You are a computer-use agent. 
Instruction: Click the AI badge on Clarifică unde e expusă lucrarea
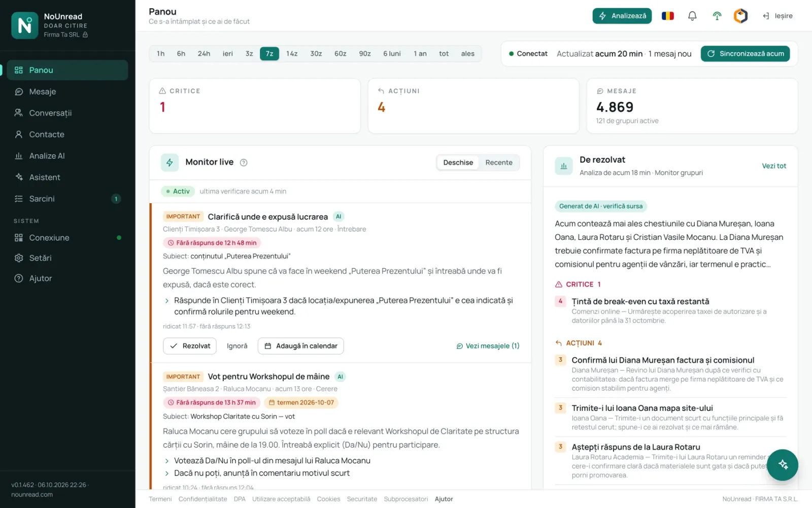(339, 217)
